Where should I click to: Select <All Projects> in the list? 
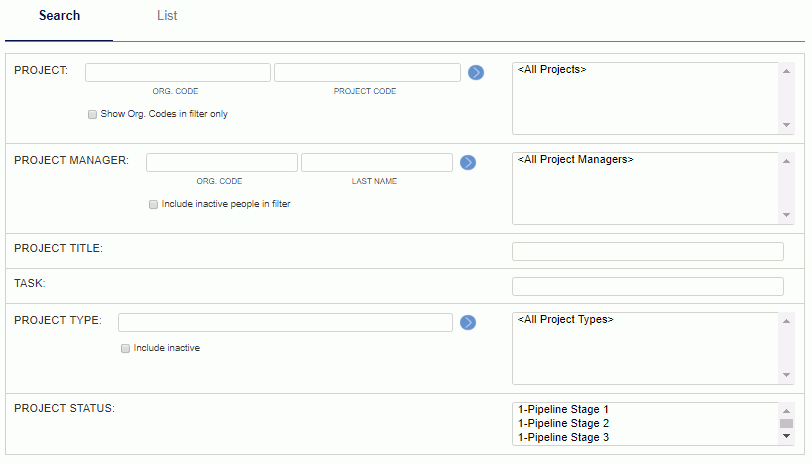[552, 69]
